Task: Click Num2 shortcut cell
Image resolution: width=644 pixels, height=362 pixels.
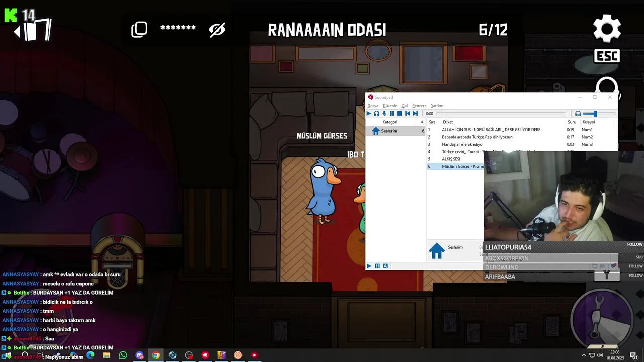Action: click(587, 137)
